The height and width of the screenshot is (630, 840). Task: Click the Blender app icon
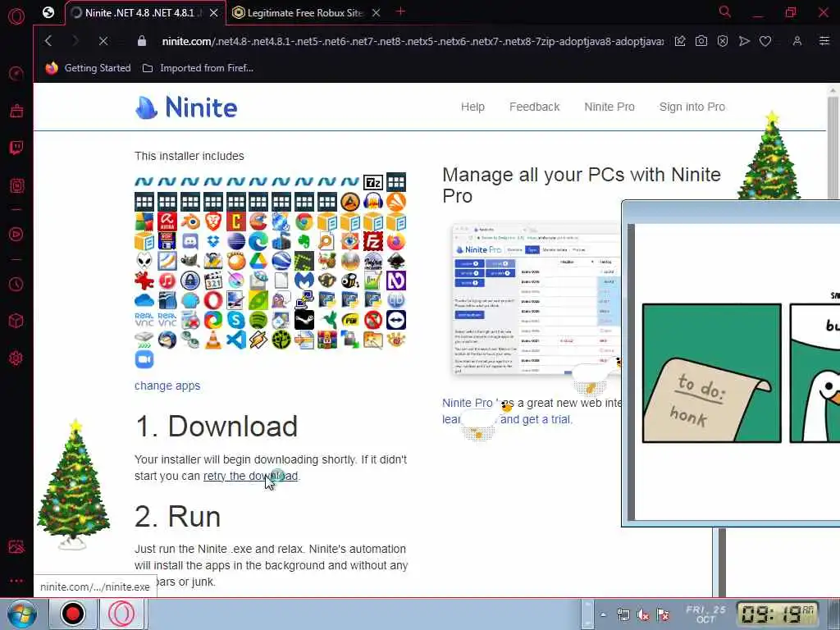(x=189, y=221)
